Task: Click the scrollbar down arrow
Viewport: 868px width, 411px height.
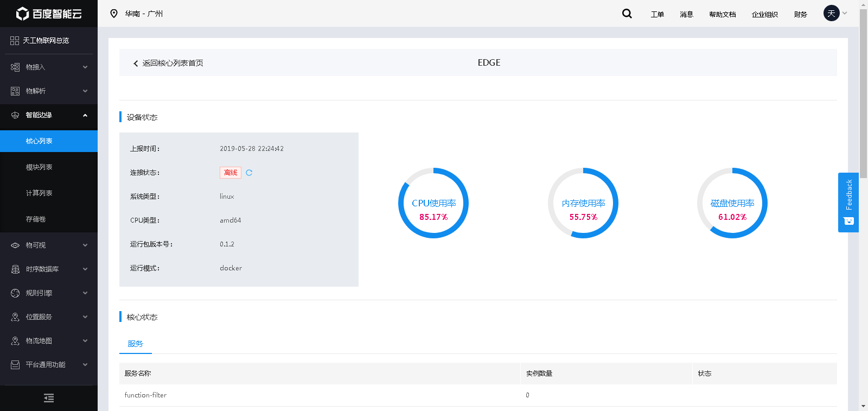Action: [x=863, y=406]
